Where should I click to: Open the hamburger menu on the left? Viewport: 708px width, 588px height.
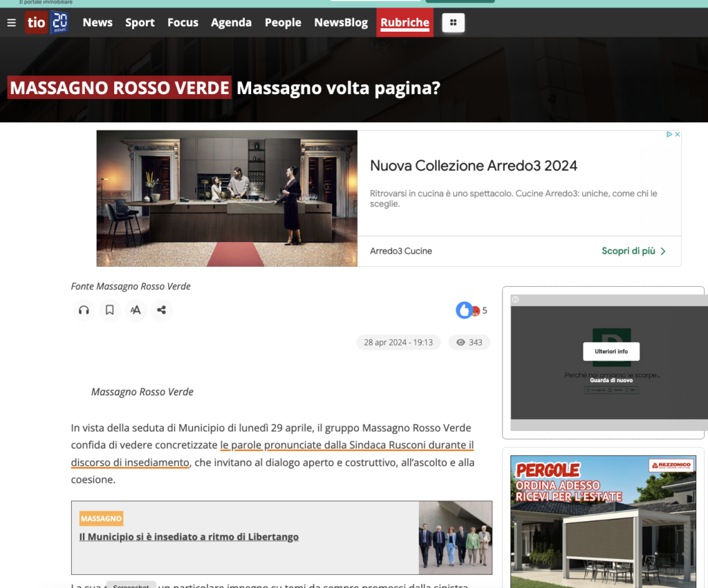point(11,22)
